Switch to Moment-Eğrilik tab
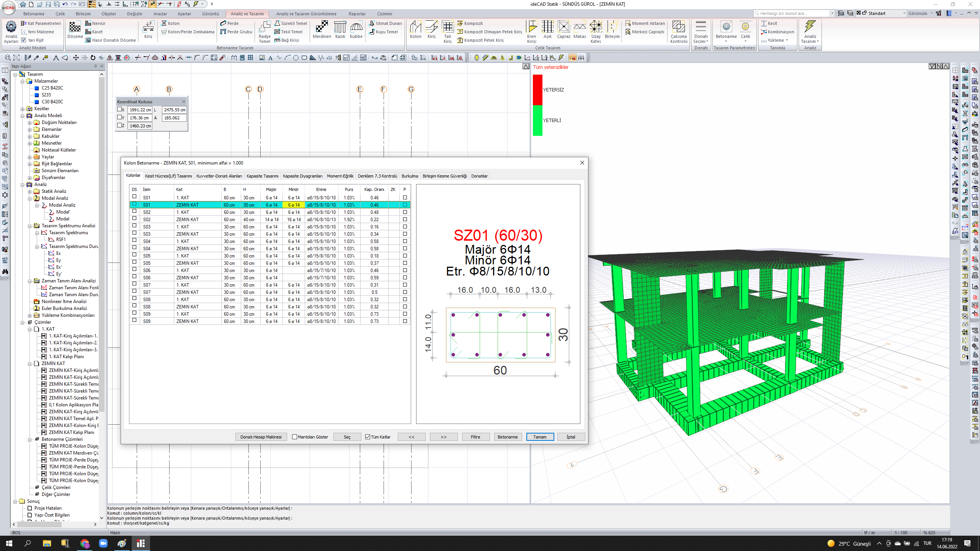This screenshot has height=551, width=980. pos(340,176)
